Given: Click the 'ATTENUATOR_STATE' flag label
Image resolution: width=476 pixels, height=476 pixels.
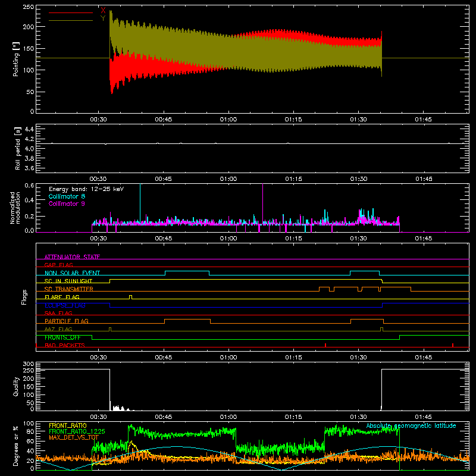Looking at the screenshot, I should (x=72, y=257).
